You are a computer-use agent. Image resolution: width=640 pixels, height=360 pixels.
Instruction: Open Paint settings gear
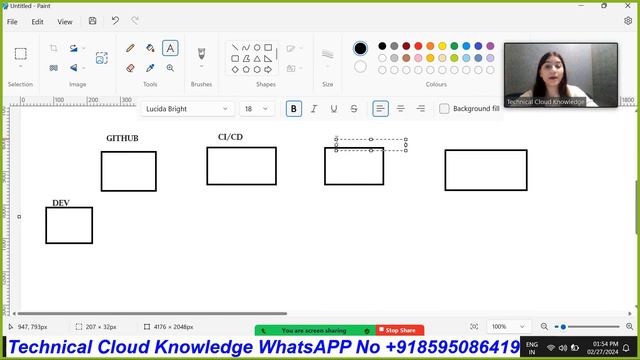[x=628, y=21]
